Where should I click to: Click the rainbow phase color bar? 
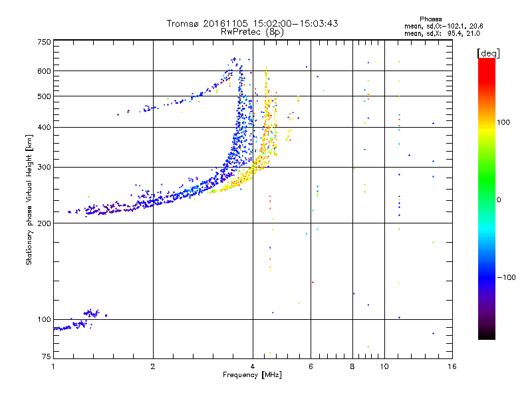(x=487, y=199)
